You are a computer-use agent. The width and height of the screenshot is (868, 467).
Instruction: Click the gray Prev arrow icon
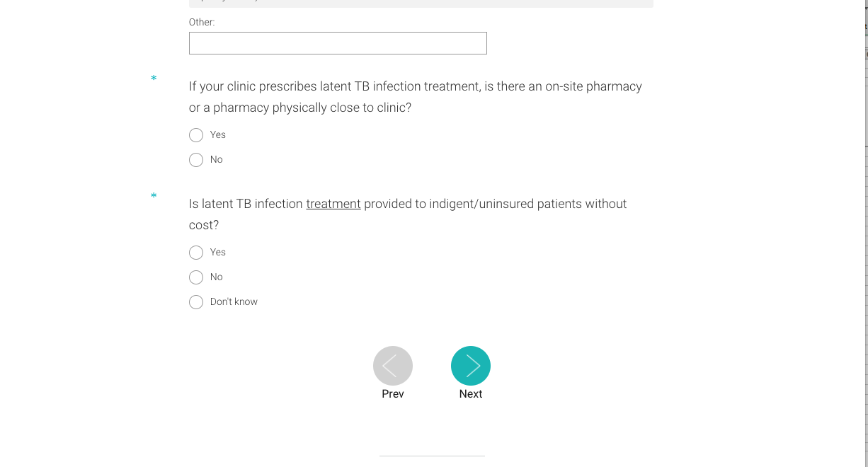(x=393, y=366)
